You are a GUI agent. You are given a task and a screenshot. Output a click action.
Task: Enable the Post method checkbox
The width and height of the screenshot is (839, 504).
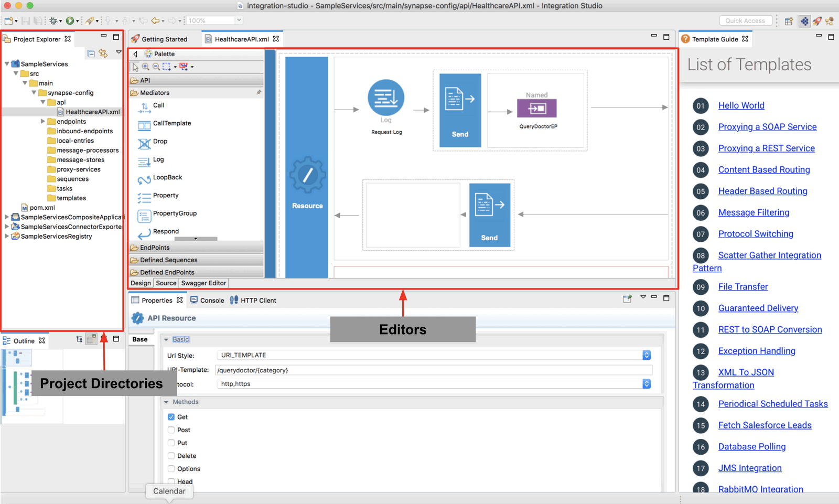(171, 430)
